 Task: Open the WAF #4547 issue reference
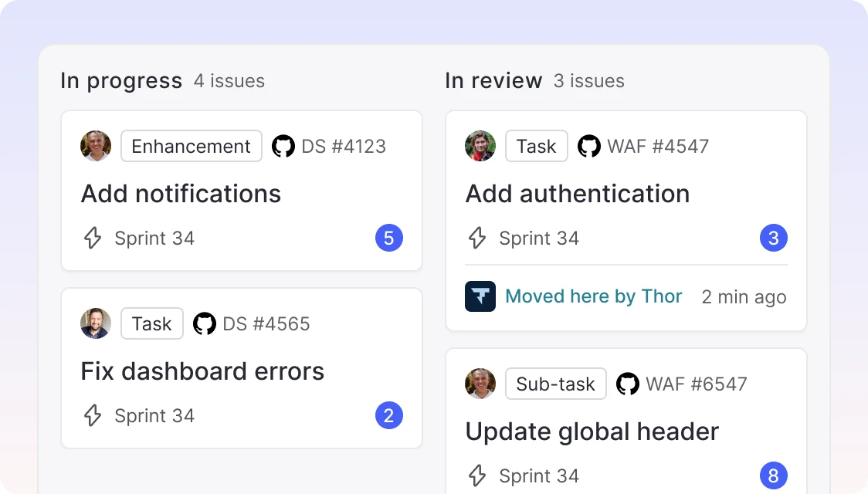point(658,147)
